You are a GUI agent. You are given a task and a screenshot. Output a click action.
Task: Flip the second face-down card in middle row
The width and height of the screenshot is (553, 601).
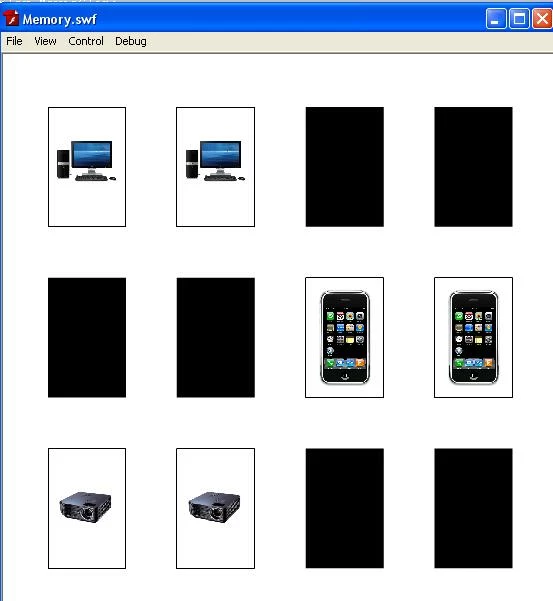click(216, 338)
